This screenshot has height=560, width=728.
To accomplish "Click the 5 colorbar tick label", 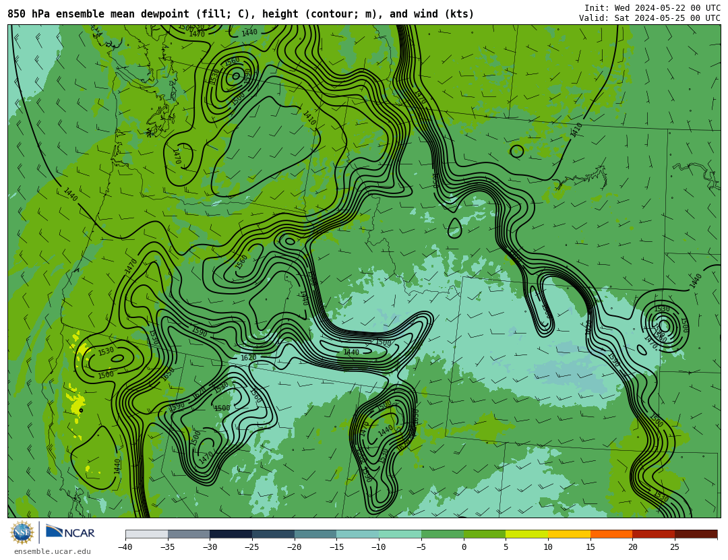I will (x=506, y=547).
